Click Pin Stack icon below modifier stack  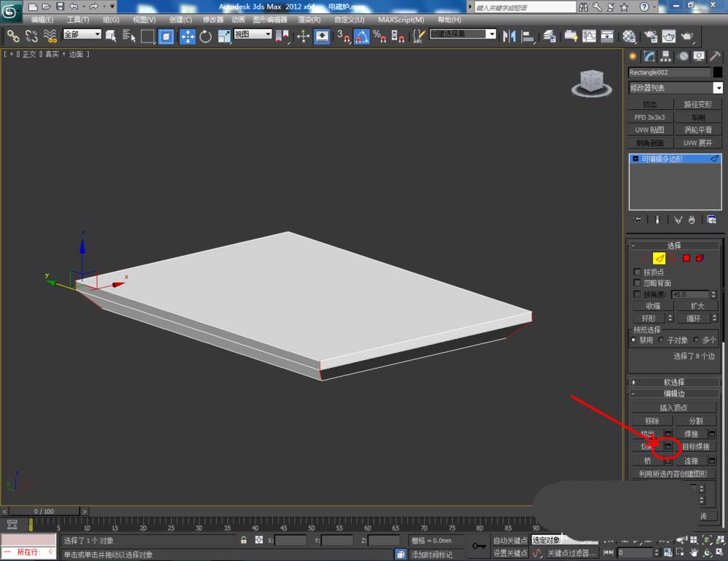(x=638, y=219)
